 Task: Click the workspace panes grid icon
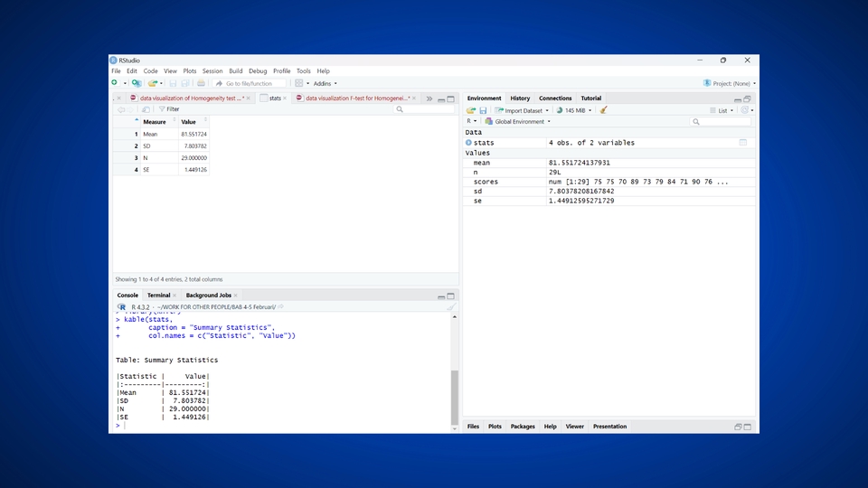pyautogui.click(x=299, y=83)
